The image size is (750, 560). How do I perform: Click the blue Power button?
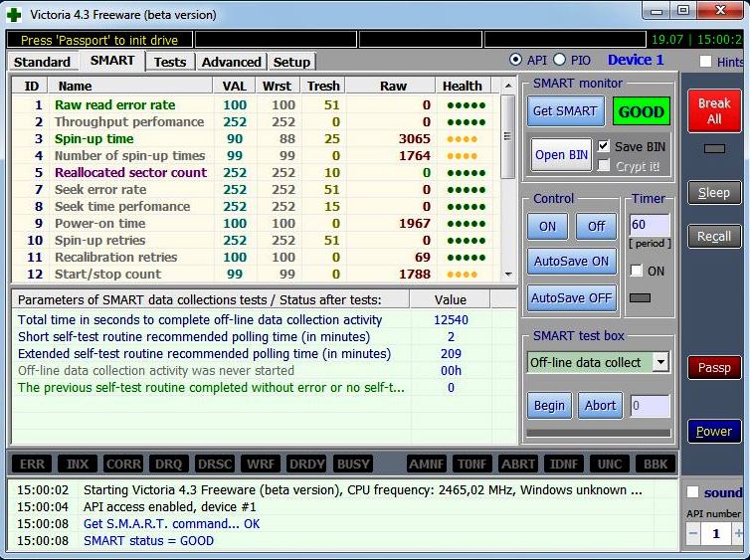click(x=714, y=432)
